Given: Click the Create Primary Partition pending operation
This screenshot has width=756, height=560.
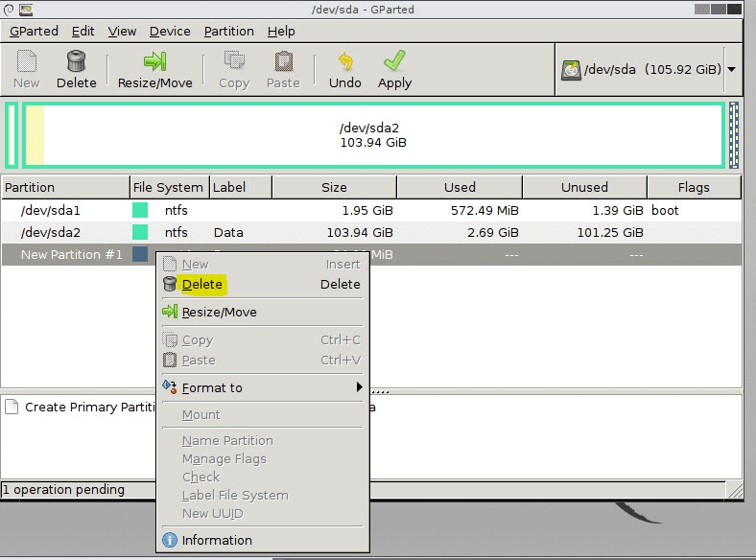Looking at the screenshot, I should click(x=90, y=408).
